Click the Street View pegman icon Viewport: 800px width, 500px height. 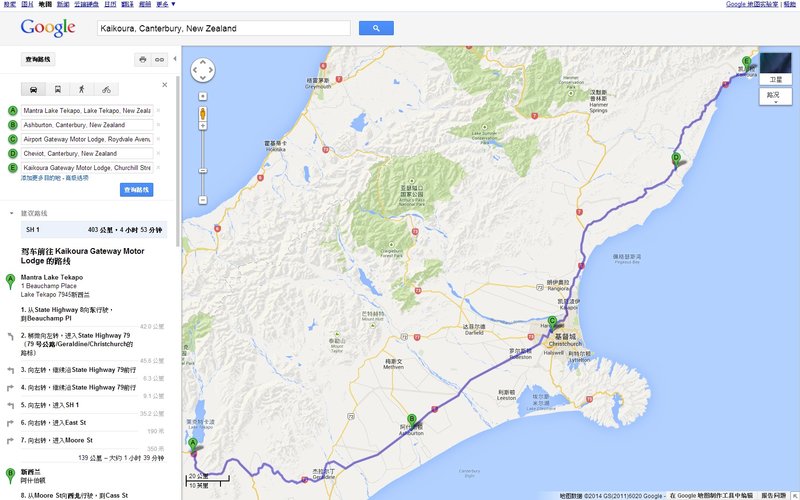(203, 113)
